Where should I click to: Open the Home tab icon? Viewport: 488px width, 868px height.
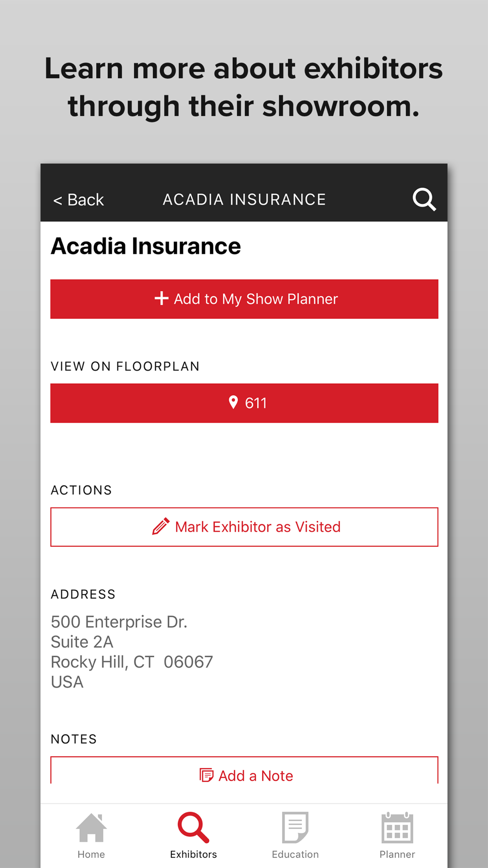(91, 827)
